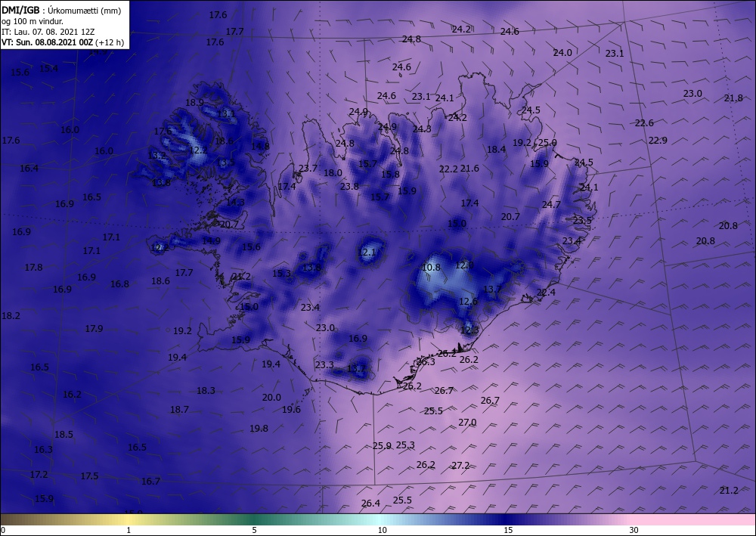This screenshot has width=756, height=536.
Task: Click the 12.1 value in central Iceland
Action: click(x=367, y=252)
